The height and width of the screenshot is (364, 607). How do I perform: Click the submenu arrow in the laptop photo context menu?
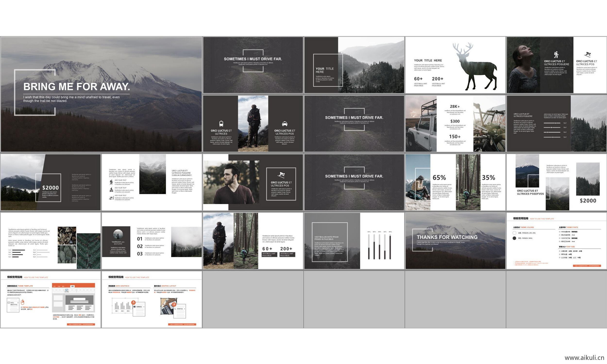(184, 309)
